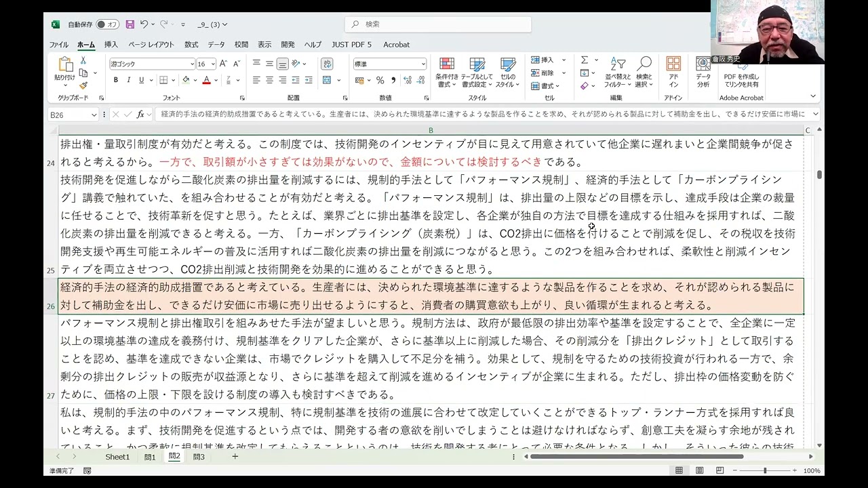Screen dimensions: 868x488
Task: Apply Underline formatting
Action: tap(141, 80)
